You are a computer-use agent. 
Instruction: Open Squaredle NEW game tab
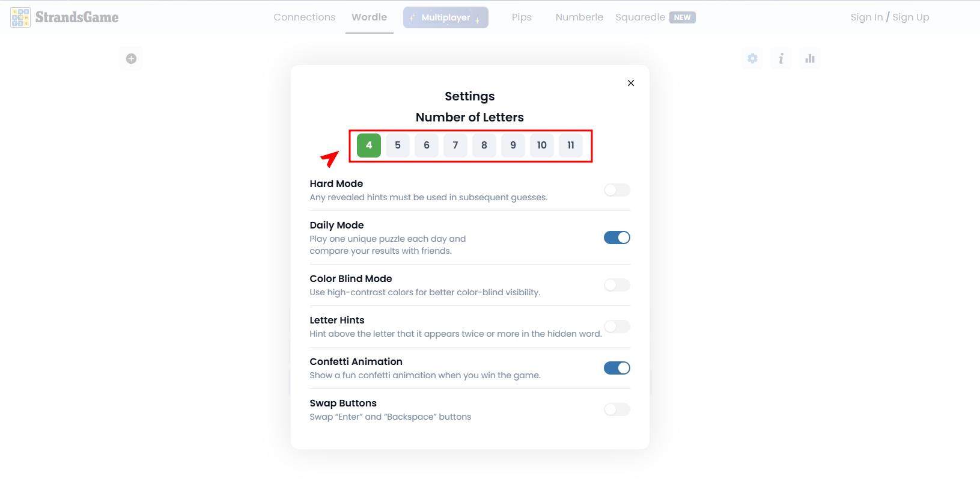tap(656, 17)
